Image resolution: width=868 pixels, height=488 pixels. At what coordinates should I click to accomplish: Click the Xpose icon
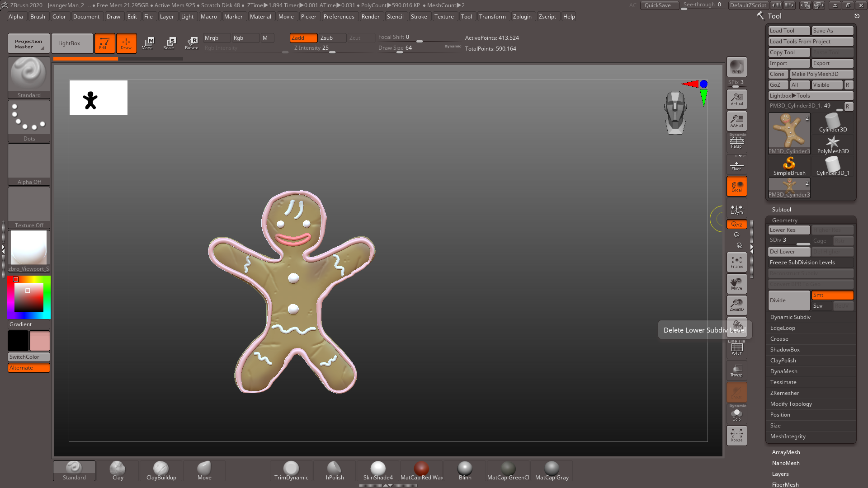pyautogui.click(x=736, y=436)
